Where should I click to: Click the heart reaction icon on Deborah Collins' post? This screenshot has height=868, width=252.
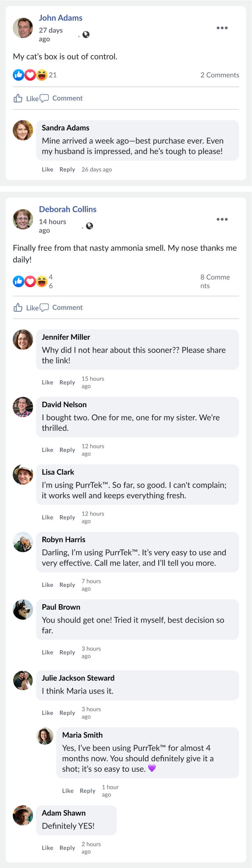tap(30, 281)
